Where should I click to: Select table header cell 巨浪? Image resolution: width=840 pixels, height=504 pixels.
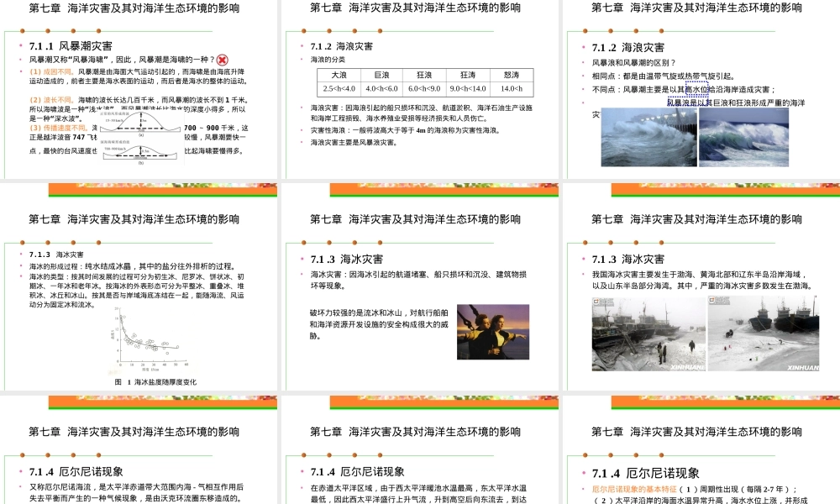point(381,75)
